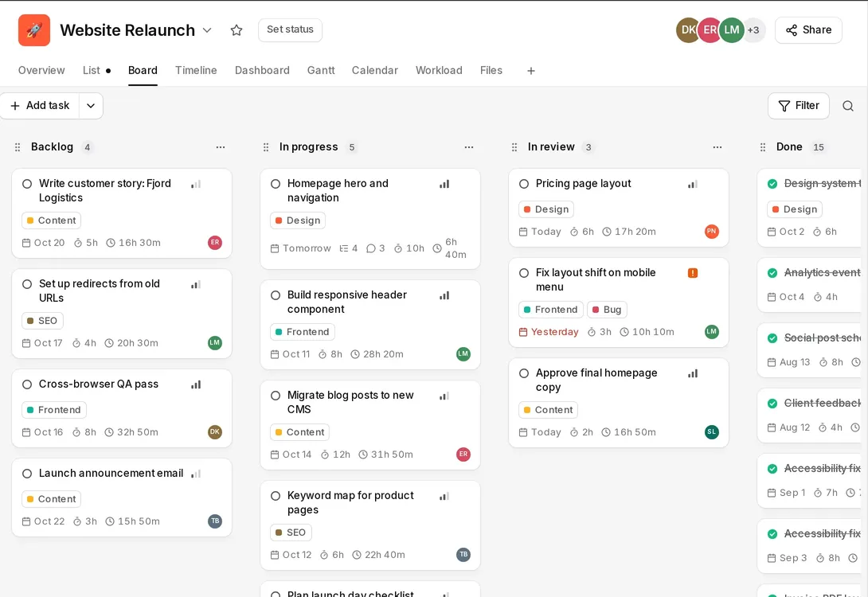Switch to the Overview tab
The image size is (868, 597).
(x=41, y=70)
